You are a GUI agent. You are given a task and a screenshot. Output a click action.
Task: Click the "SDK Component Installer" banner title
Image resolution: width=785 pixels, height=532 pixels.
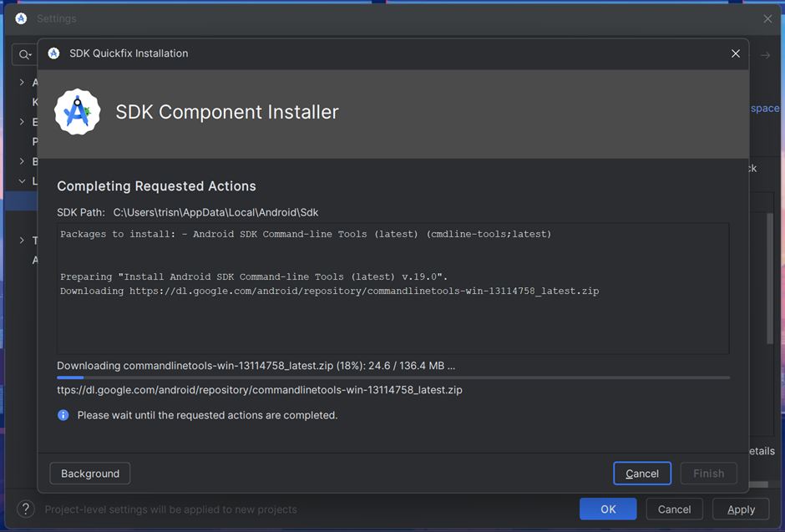point(227,112)
